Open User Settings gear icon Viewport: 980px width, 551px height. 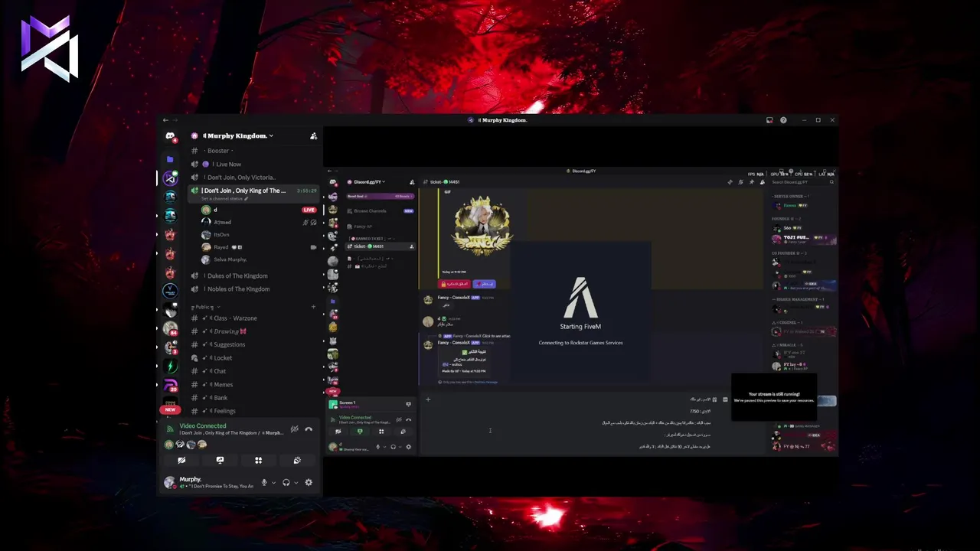[309, 482]
